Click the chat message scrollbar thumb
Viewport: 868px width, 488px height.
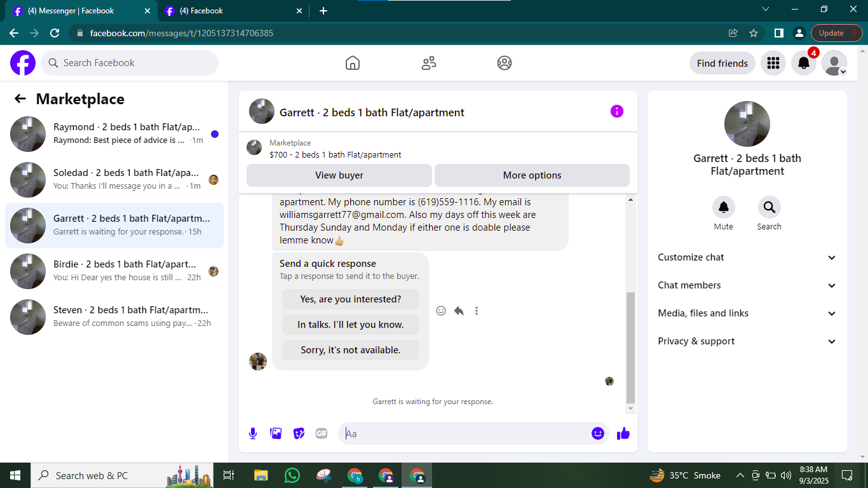click(x=630, y=347)
